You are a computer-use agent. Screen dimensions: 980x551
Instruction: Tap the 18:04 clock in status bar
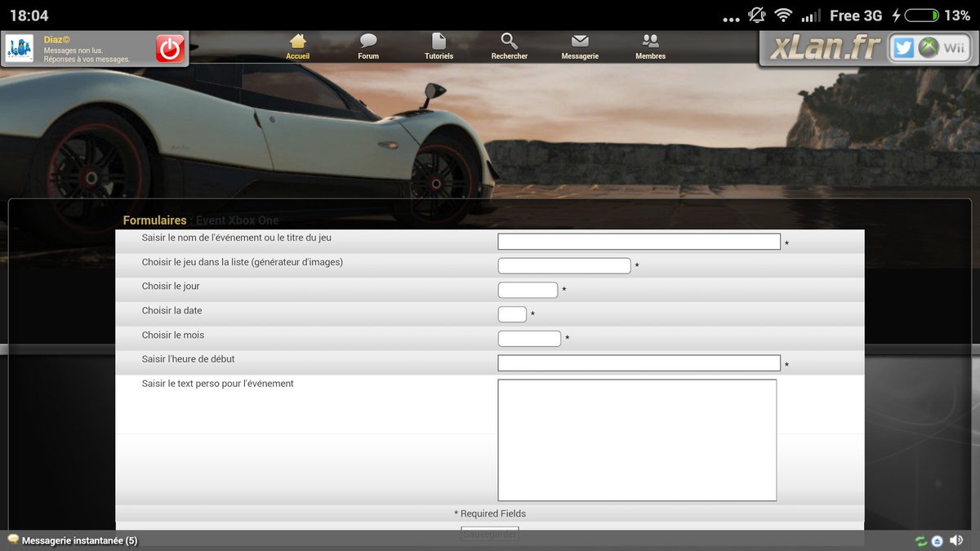click(29, 16)
